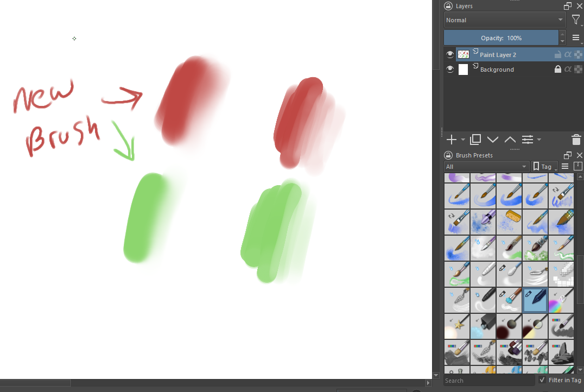The image size is (584, 392).
Task: Select the dark red soft circle preset
Action: coord(509,326)
